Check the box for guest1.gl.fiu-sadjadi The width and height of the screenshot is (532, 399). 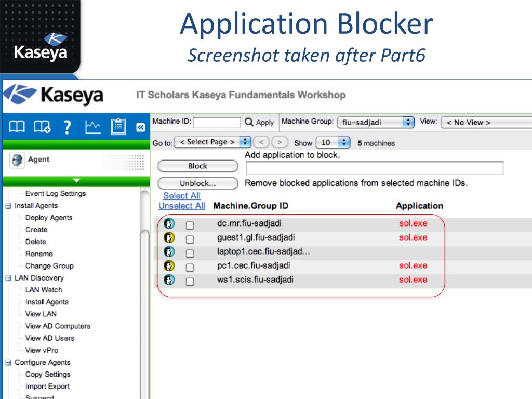point(190,239)
